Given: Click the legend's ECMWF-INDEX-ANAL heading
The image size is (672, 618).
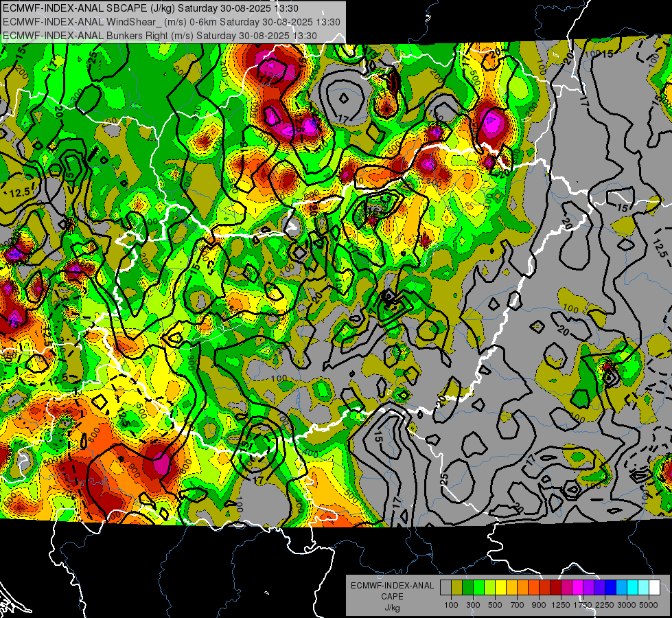Looking at the screenshot, I should point(392,586).
